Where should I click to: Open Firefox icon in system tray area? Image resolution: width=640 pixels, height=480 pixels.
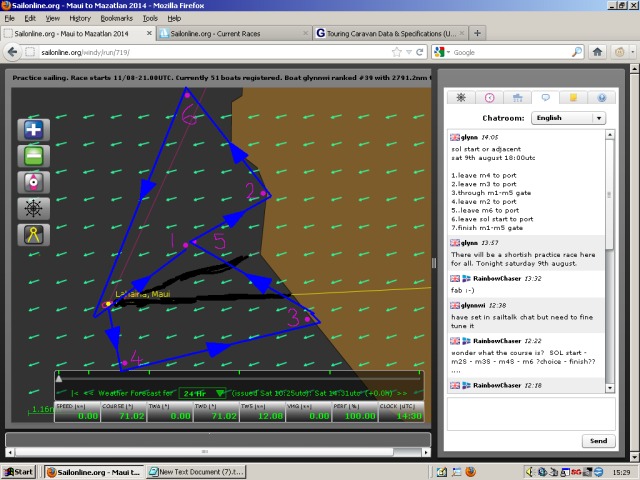point(470,472)
